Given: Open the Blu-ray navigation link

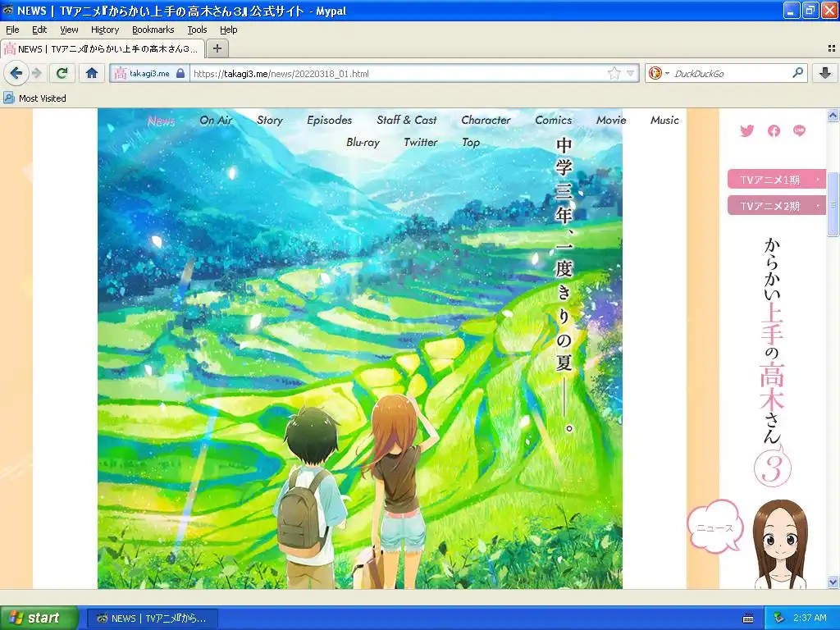Looking at the screenshot, I should (x=363, y=143).
